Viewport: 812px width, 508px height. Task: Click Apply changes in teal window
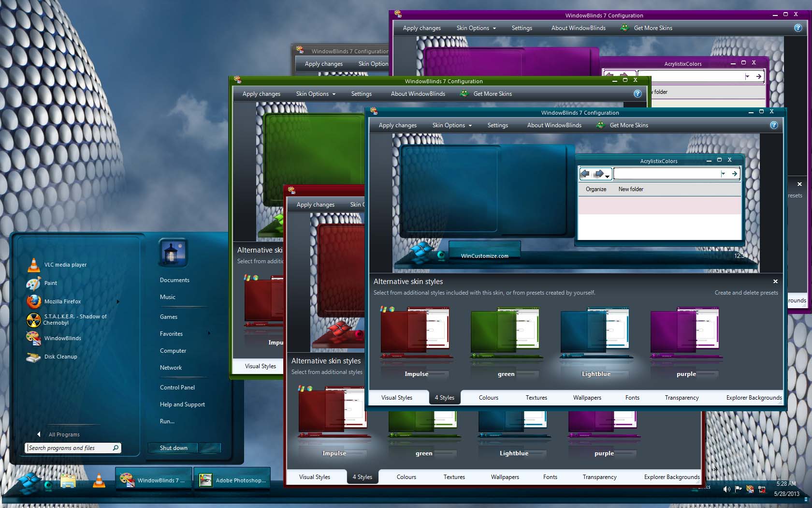[398, 125]
